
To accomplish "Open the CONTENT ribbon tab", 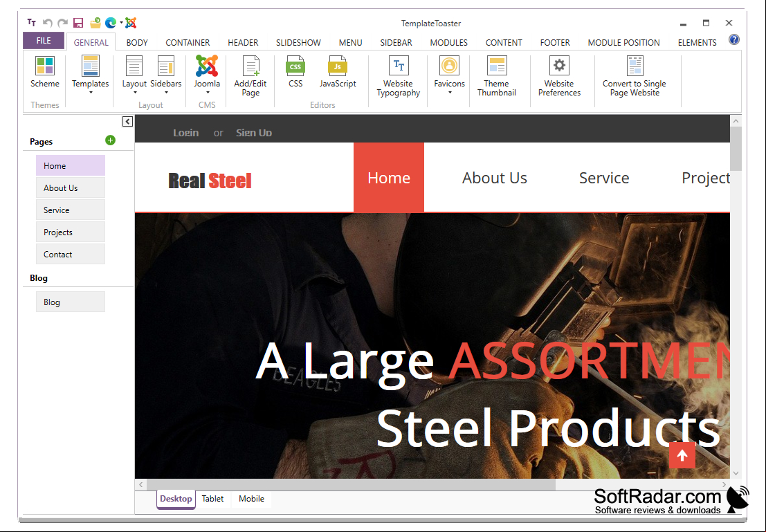I will click(504, 42).
